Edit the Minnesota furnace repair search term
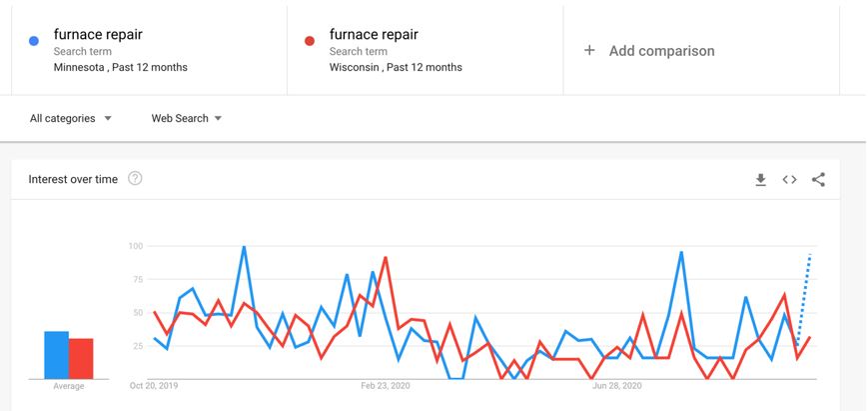This screenshot has height=411, width=868. point(98,35)
